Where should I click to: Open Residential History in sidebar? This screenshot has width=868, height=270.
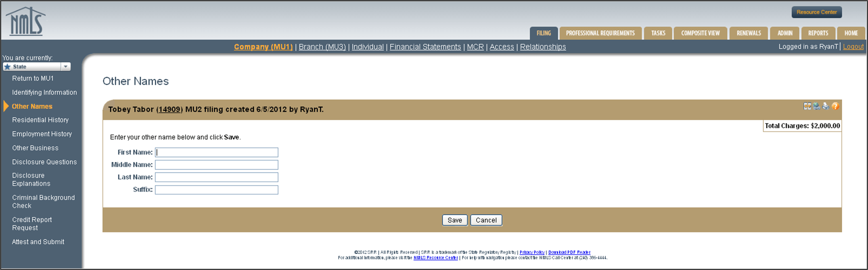click(40, 120)
